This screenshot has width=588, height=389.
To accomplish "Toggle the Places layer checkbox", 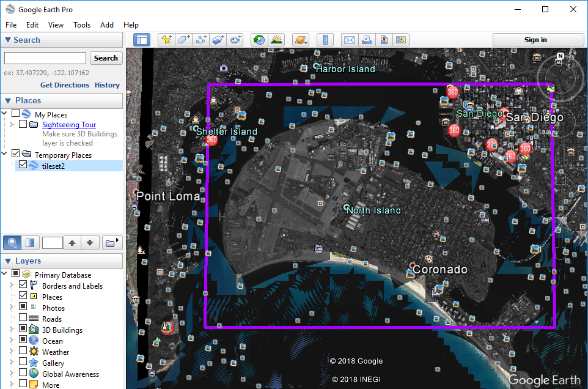I will pos(23,295).
